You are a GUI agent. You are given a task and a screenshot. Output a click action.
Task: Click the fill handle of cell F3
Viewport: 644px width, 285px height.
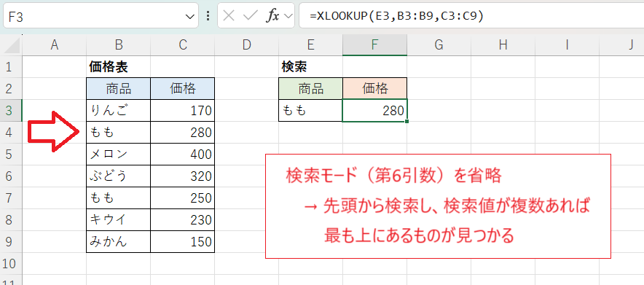pyautogui.click(x=407, y=121)
